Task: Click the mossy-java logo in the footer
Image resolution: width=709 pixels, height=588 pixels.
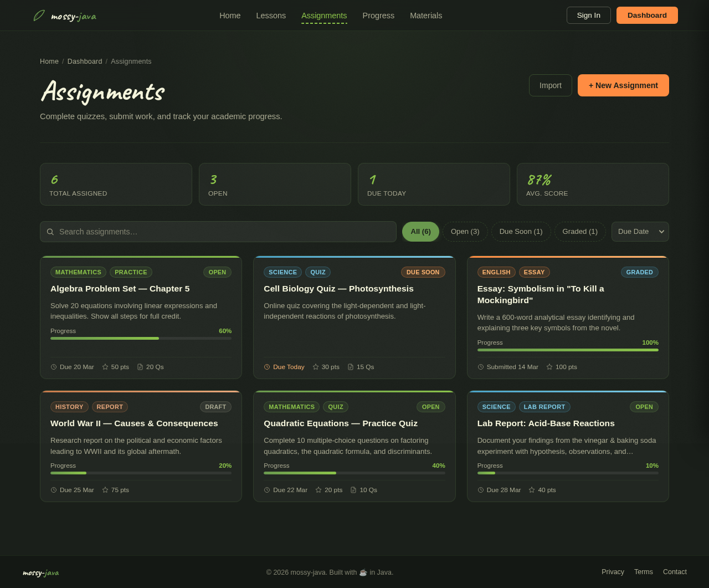Action: (40, 572)
